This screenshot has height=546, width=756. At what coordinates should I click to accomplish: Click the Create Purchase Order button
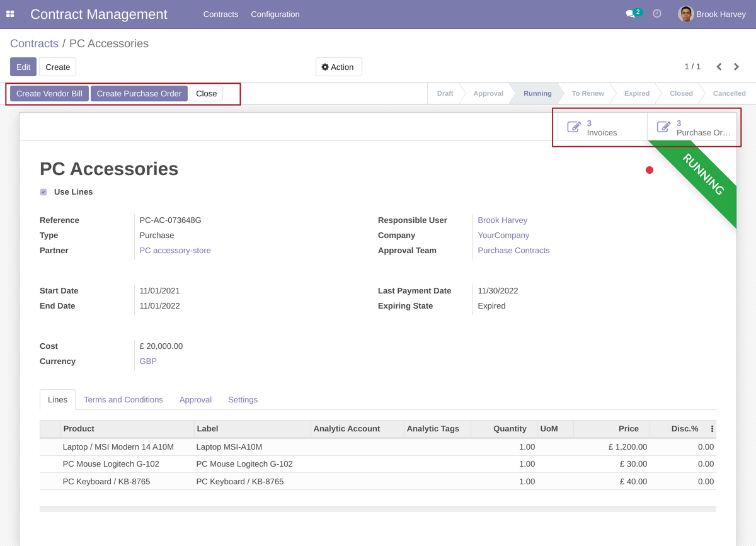pyautogui.click(x=139, y=94)
